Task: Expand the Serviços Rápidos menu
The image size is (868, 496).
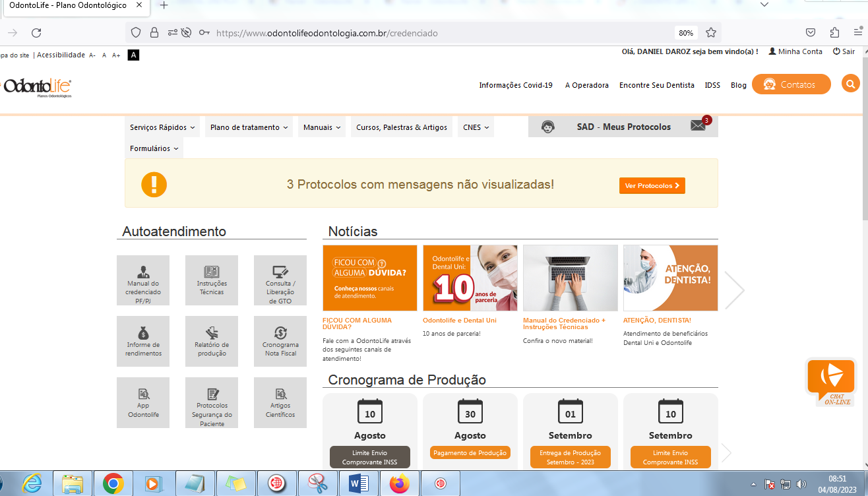Action: [162, 127]
